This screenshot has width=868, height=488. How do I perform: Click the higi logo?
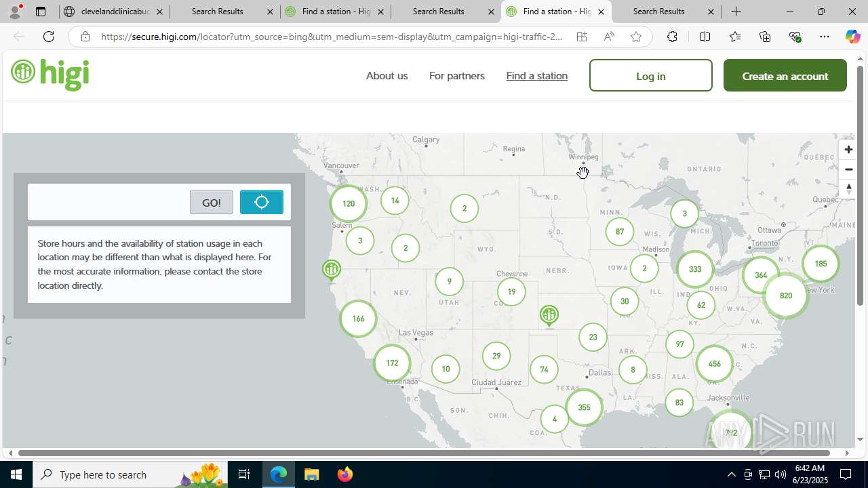(50, 74)
